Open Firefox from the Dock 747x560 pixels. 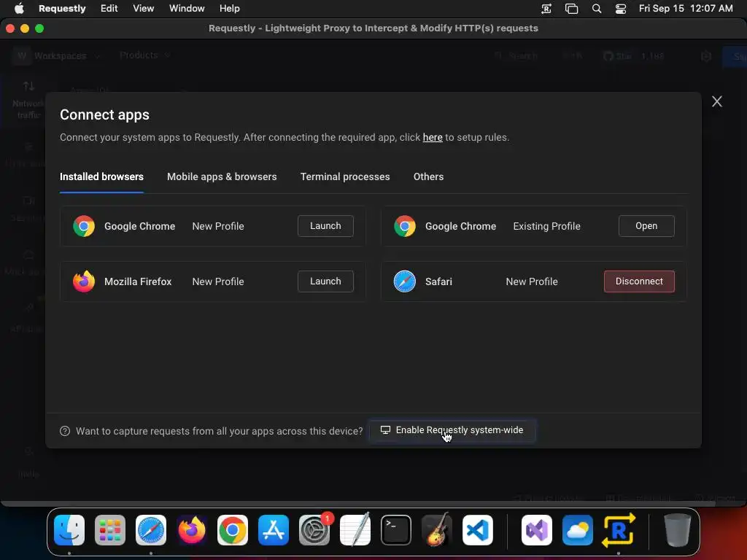tap(192, 530)
